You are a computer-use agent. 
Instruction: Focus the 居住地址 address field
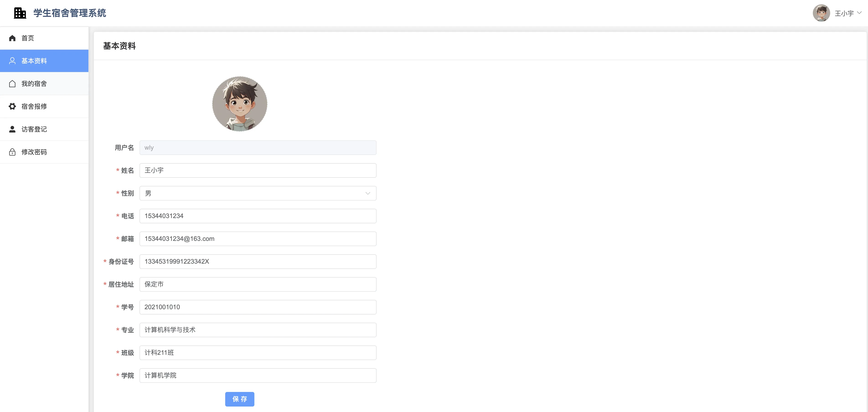258,284
